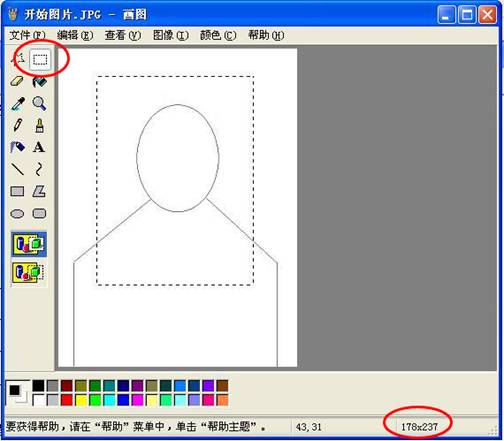Pick the red color swatch
Screen dimensions: 504x441
click(x=67, y=400)
